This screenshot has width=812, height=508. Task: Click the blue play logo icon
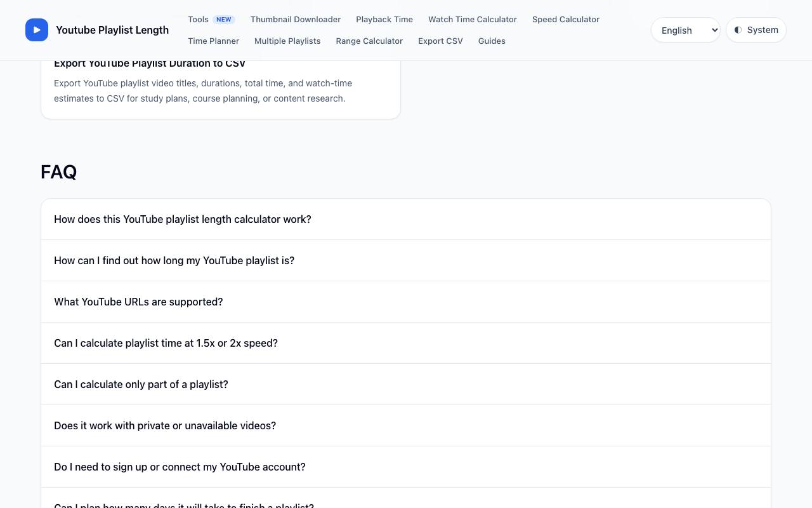[37, 30]
